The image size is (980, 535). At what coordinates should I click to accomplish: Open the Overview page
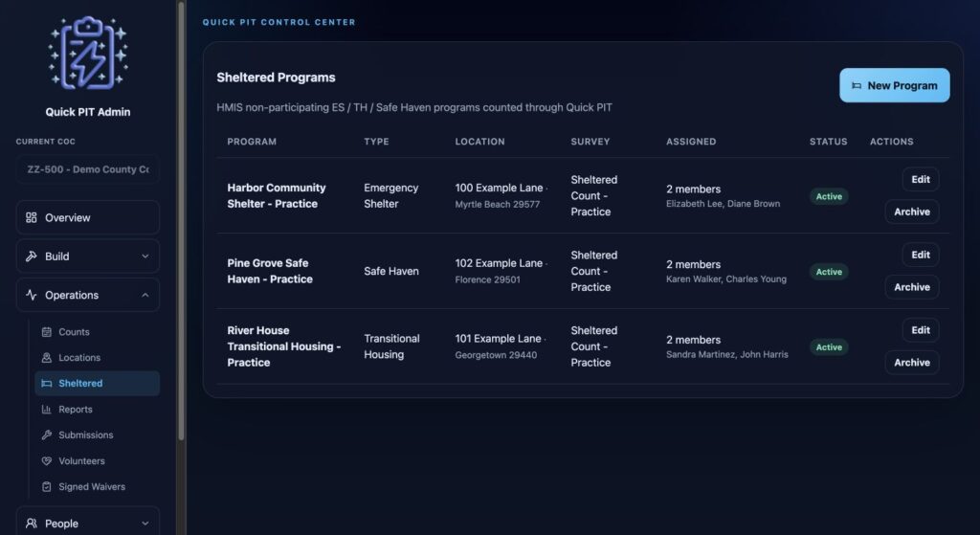87,217
